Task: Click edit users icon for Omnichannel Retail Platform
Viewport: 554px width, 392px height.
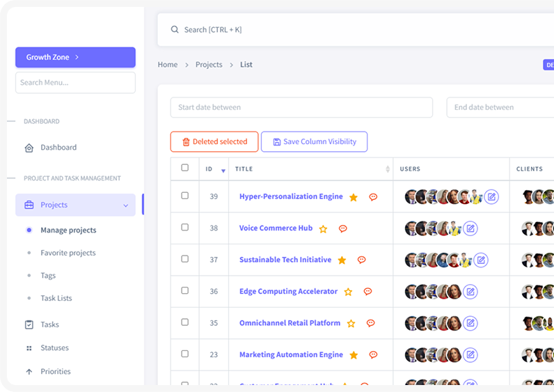Action: 470,323
